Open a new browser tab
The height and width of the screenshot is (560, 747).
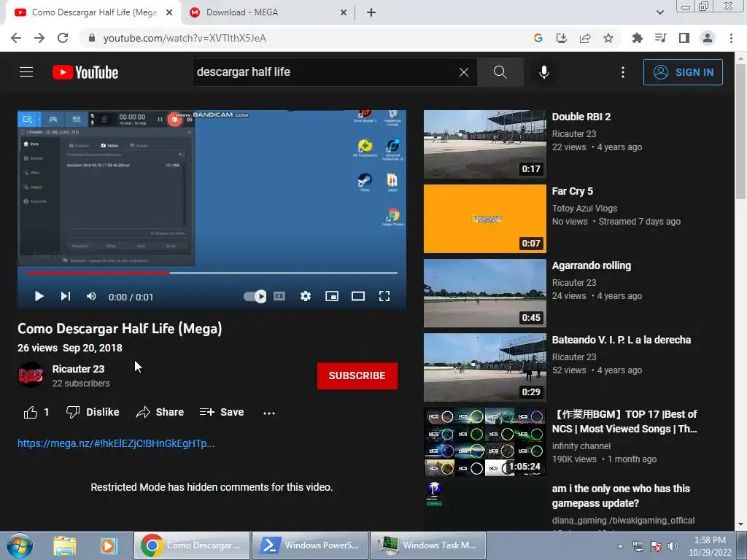pyautogui.click(x=371, y=12)
